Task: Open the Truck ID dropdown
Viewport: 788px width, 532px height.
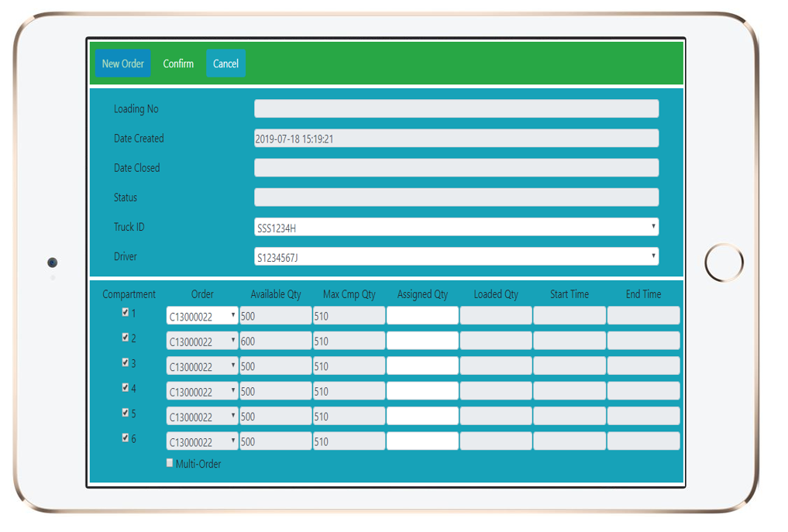Action: pos(456,227)
